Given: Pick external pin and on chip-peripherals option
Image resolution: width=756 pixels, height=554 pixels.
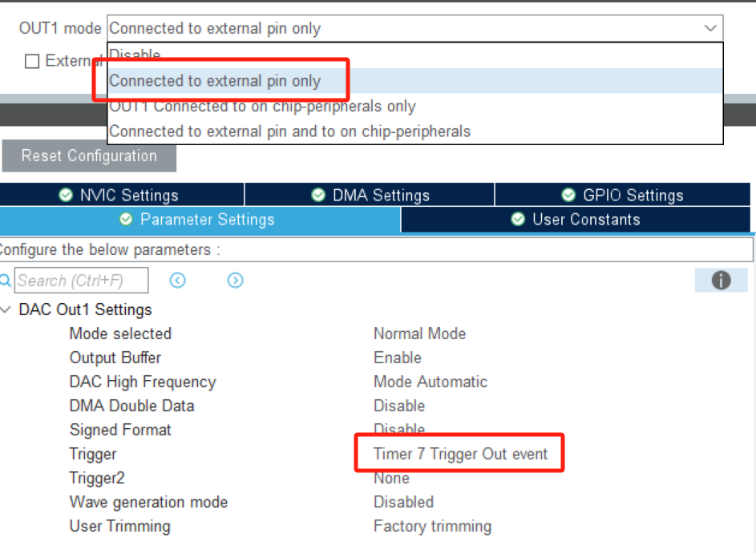Looking at the screenshot, I should coord(289,131).
